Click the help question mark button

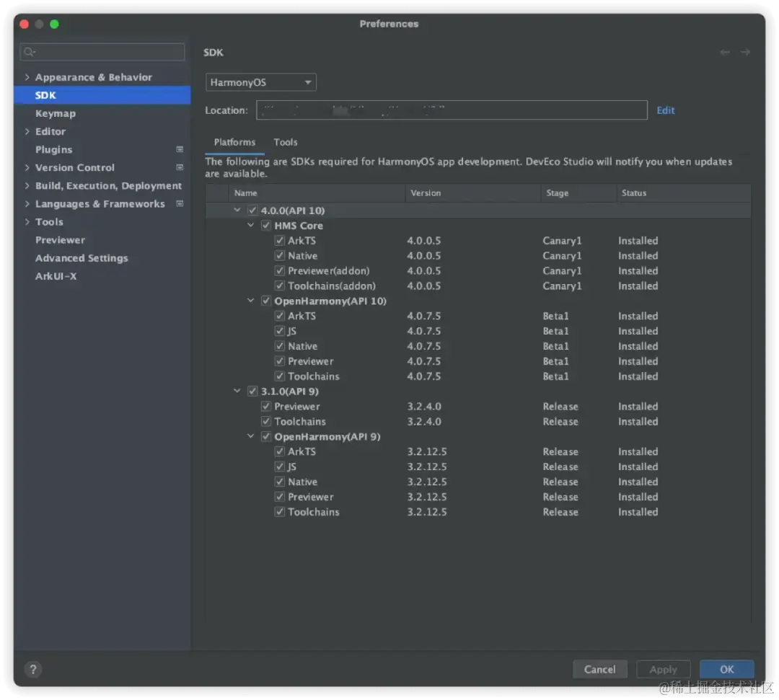click(32, 669)
